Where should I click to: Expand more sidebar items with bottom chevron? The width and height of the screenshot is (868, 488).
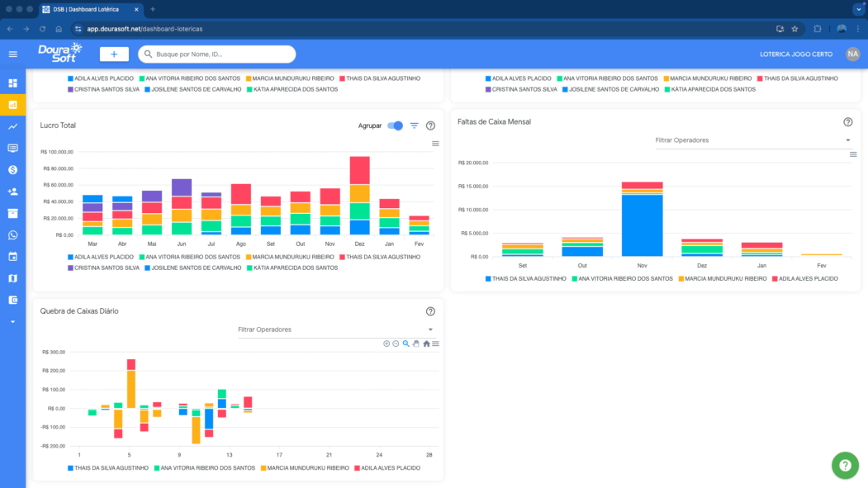pos(12,321)
